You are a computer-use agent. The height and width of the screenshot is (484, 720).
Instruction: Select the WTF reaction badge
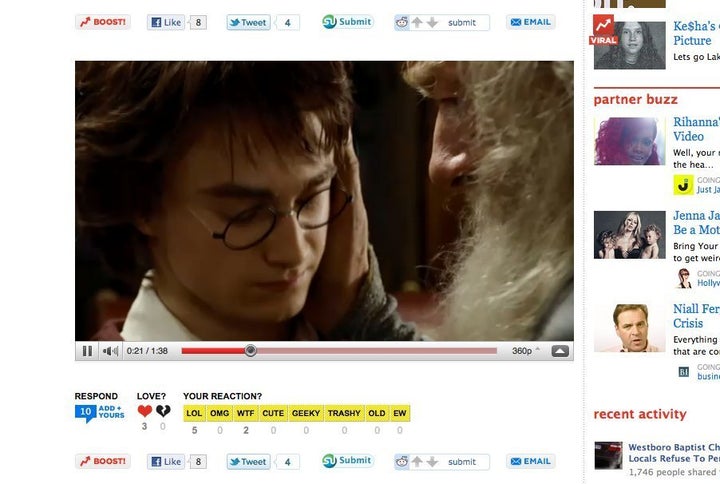pos(246,413)
